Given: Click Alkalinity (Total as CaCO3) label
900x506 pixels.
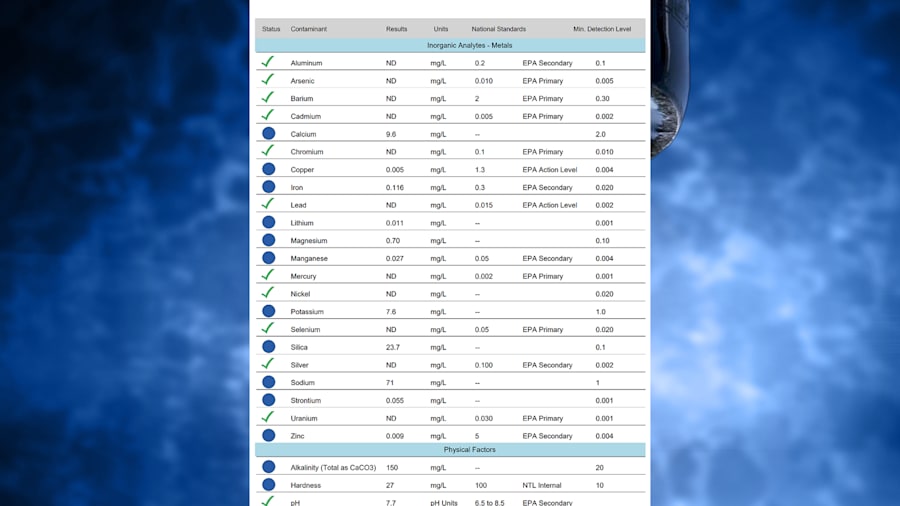Looking at the screenshot, I should (333, 468).
